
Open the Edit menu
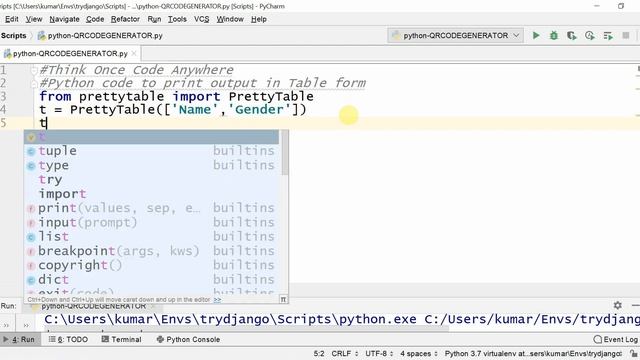[x=12, y=19]
